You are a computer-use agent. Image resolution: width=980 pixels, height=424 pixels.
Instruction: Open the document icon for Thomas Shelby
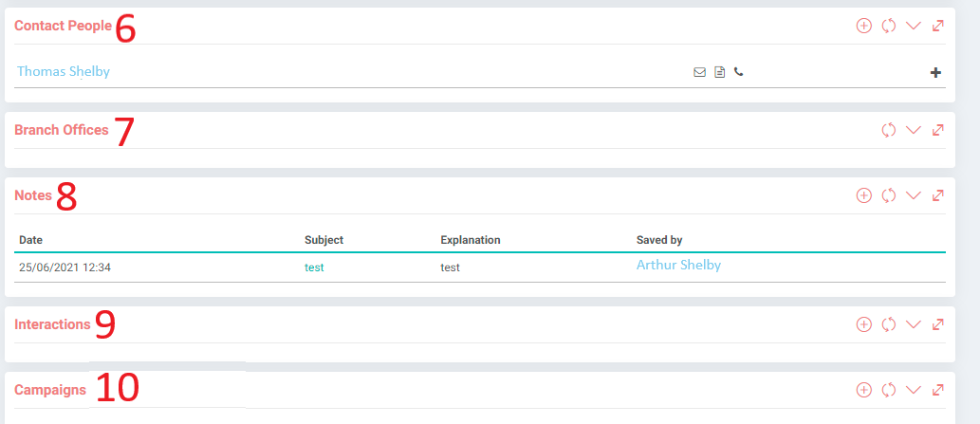click(x=720, y=72)
